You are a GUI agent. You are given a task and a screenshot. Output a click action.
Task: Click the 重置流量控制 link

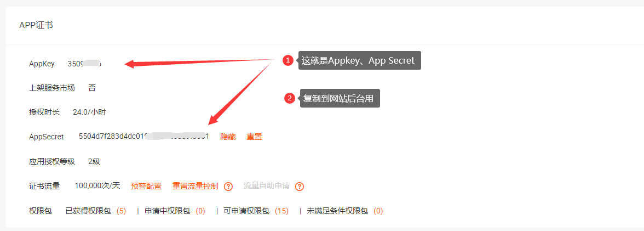196,186
